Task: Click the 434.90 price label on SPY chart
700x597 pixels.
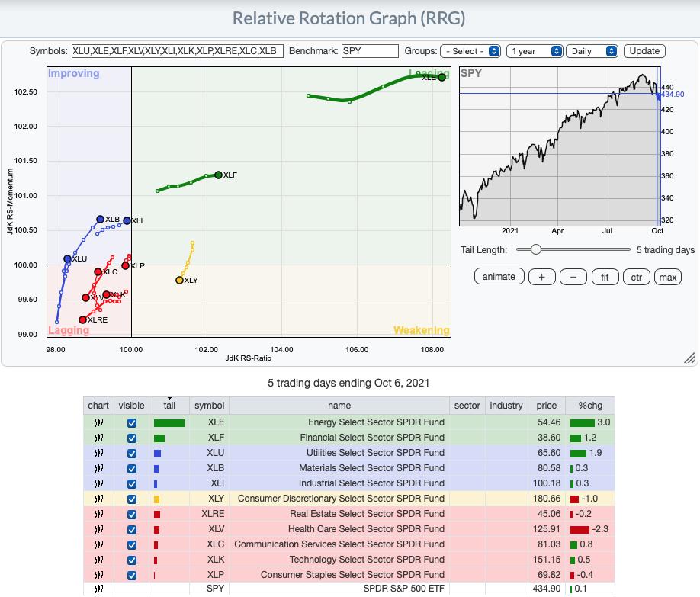Action: [x=673, y=95]
